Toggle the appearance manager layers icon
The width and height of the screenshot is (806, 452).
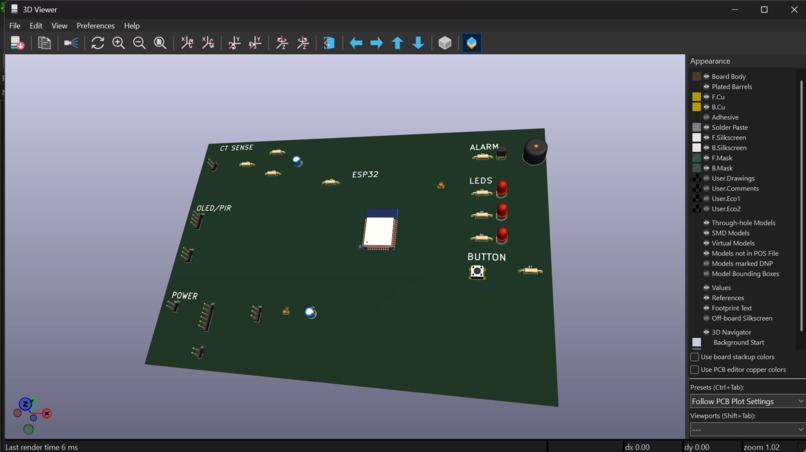pyautogui.click(x=471, y=43)
